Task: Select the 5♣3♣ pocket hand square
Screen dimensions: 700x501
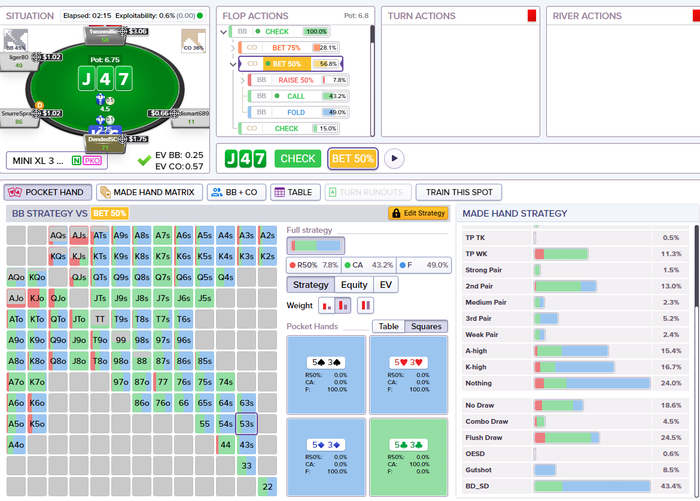Action: pyautogui.click(x=408, y=457)
